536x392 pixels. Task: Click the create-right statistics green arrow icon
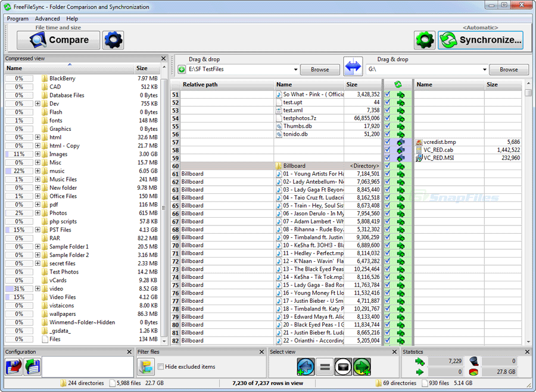(x=419, y=361)
